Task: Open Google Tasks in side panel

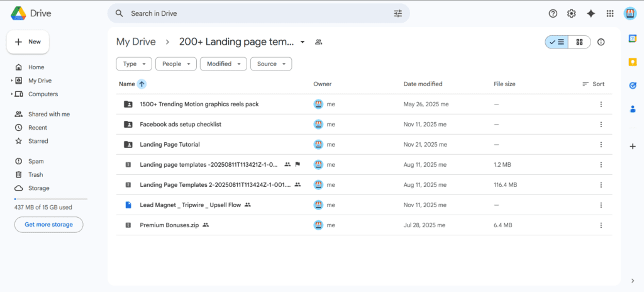Action: click(633, 86)
